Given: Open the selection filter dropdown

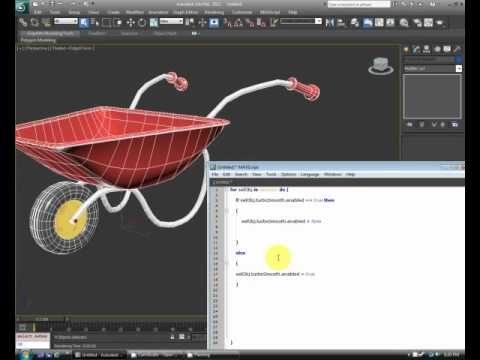Looking at the screenshot, I should pos(66,21).
